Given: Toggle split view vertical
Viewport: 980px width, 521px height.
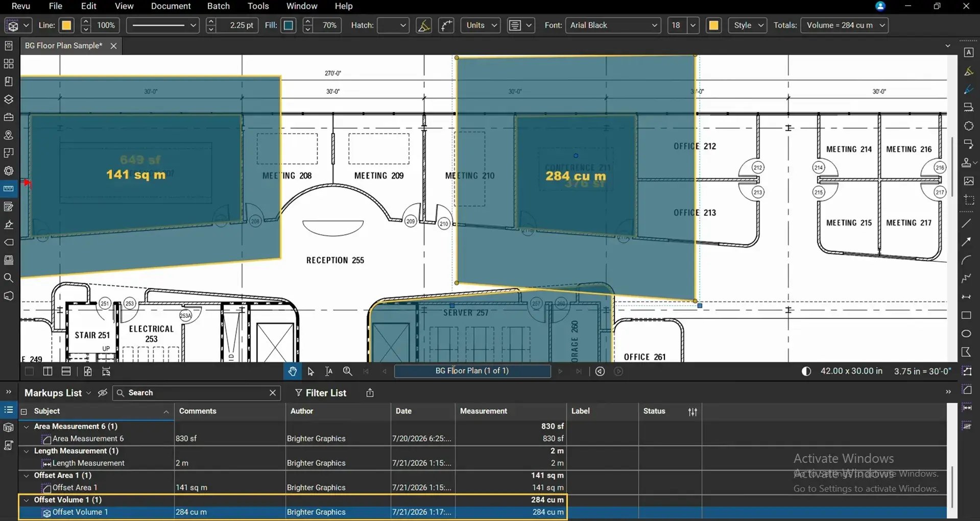Looking at the screenshot, I should (47, 371).
